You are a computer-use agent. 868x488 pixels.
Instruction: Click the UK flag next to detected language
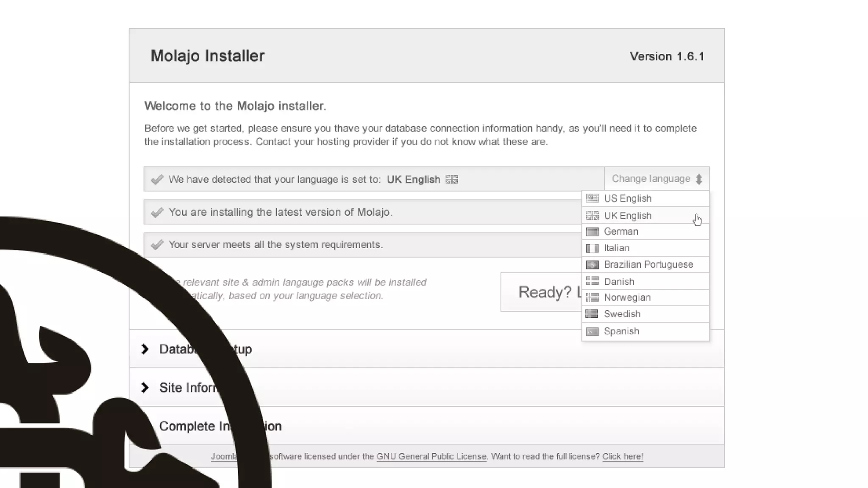coord(452,180)
